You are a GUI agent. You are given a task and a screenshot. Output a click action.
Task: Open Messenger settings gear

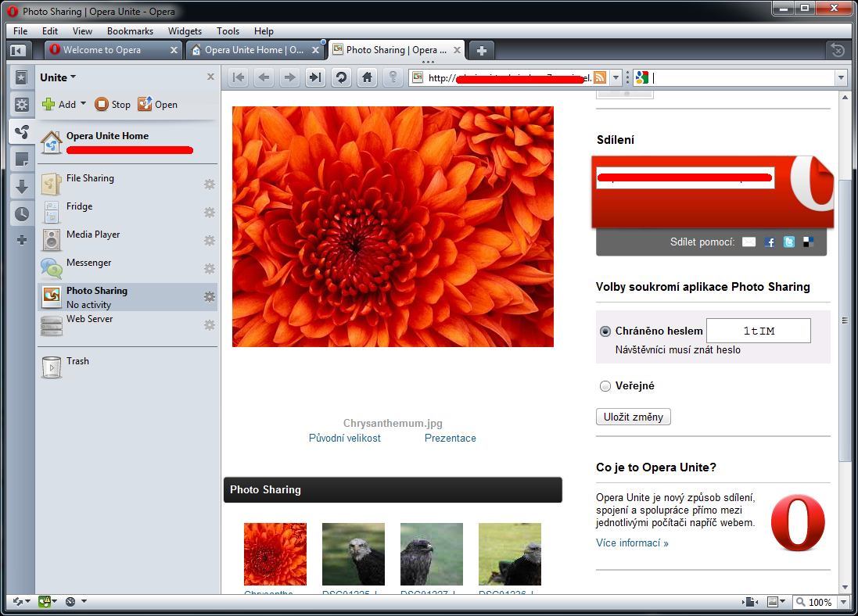pos(210,269)
